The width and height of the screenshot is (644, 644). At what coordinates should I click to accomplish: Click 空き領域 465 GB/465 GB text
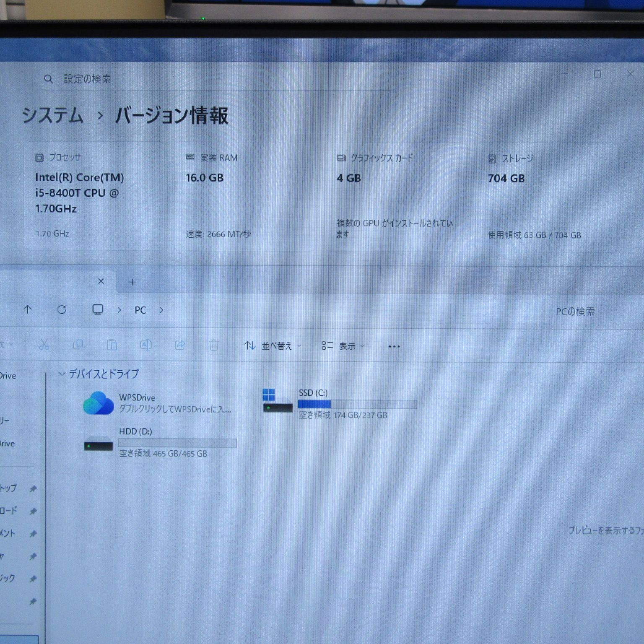click(163, 454)
